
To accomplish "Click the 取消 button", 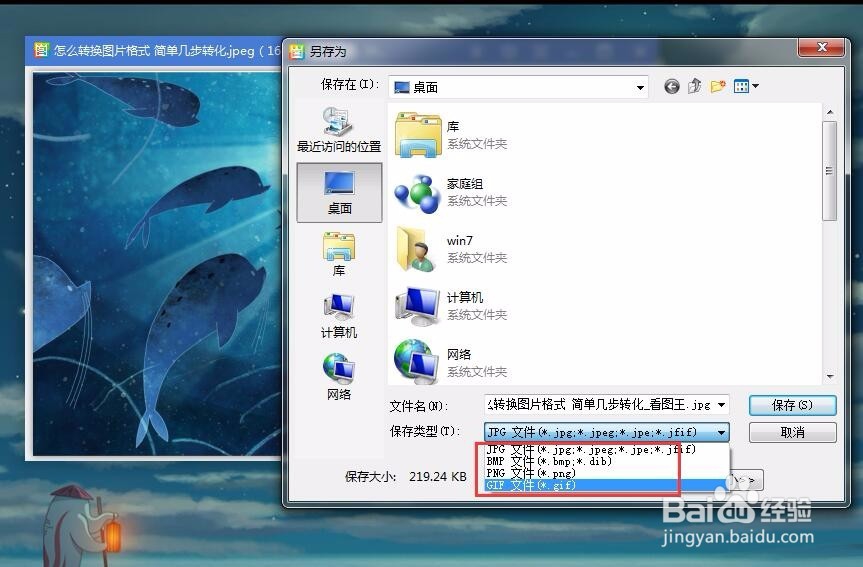I will click(x=793, y=432).
